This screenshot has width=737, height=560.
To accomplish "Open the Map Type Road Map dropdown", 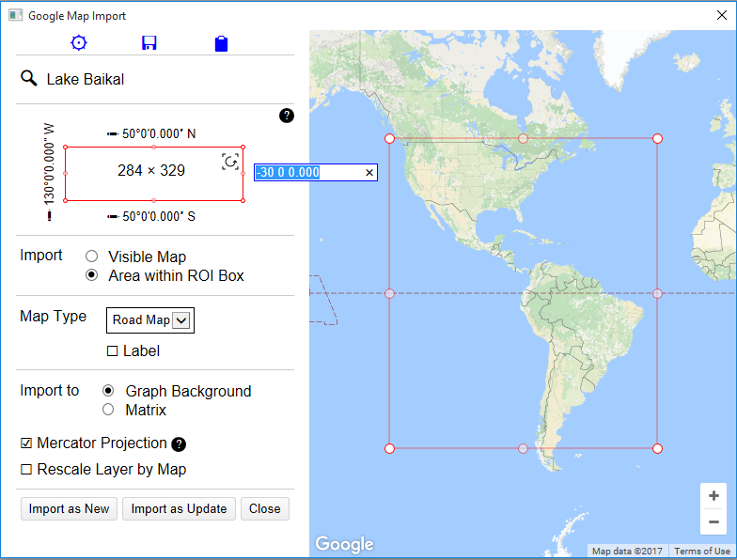I will (150, 320).
